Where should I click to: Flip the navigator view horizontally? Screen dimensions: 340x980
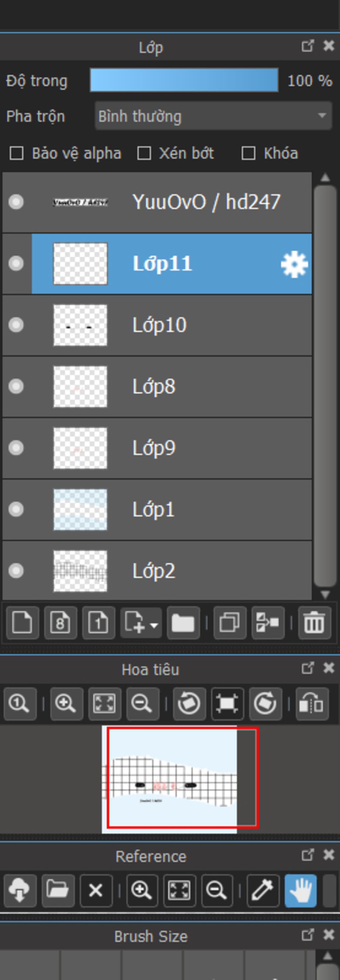tap(311, 704)
